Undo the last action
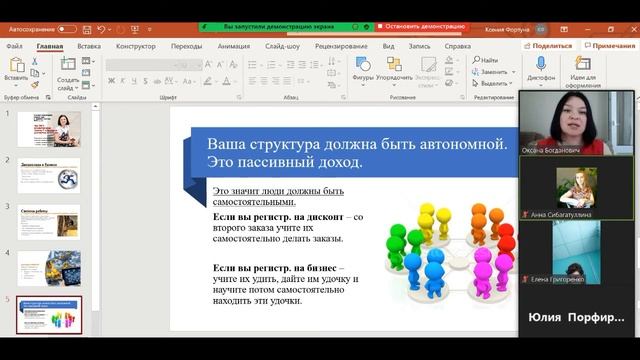Image resolution: width=640 pixels, height=360 pixels. [x=101, y=29]
